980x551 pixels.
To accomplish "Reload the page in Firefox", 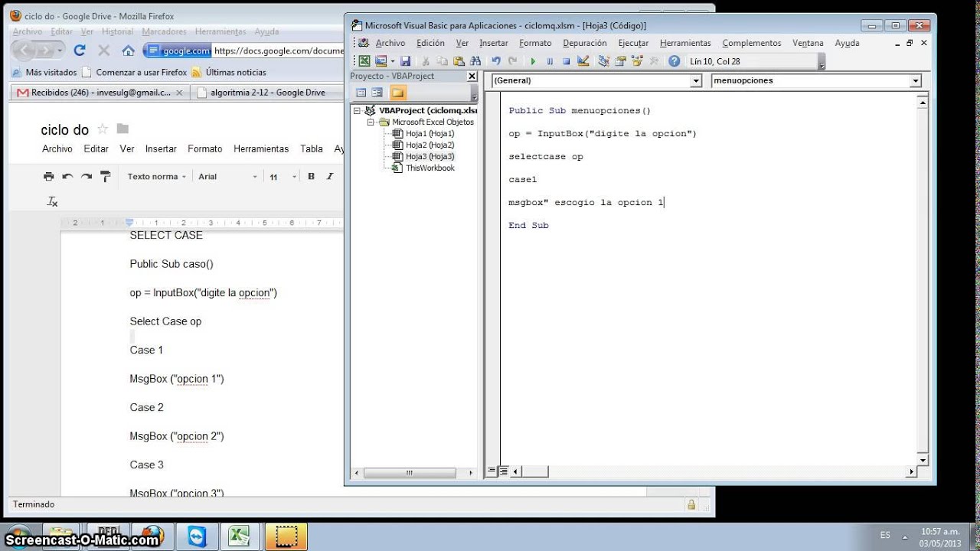I will tap(80, 51).
